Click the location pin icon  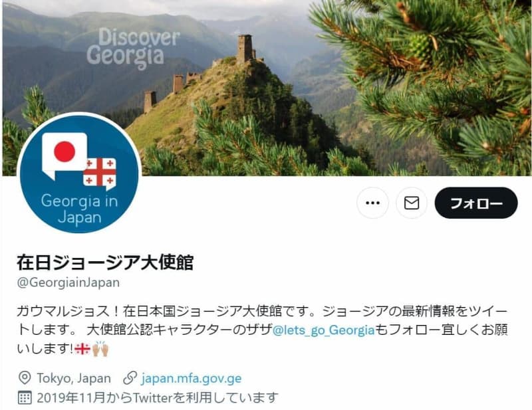click(x=25, y=378)
